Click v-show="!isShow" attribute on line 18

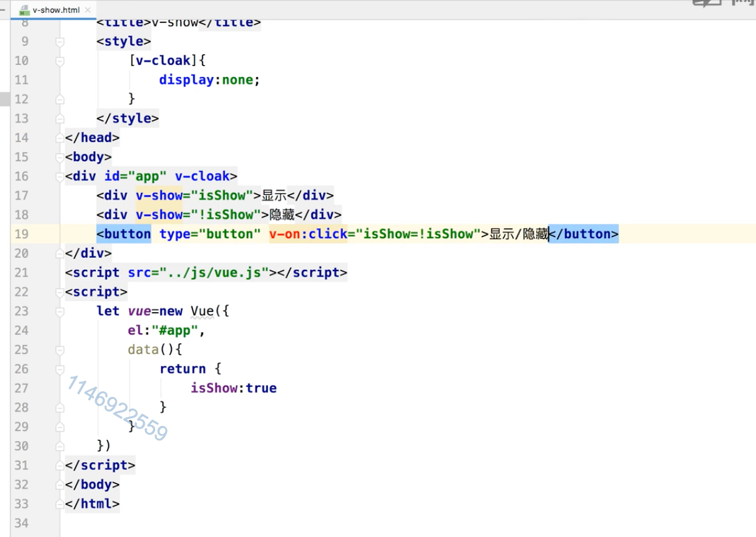click(x=198, y=215)
